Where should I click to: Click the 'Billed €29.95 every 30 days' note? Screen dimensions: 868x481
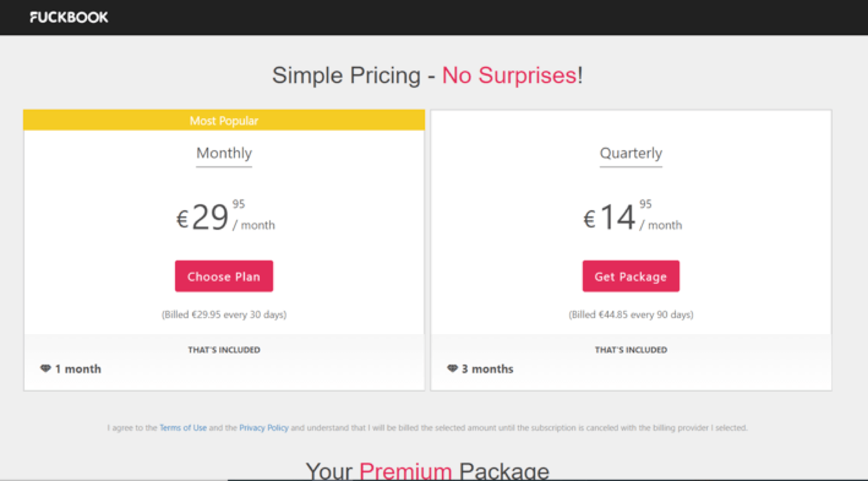coord(224,315)
